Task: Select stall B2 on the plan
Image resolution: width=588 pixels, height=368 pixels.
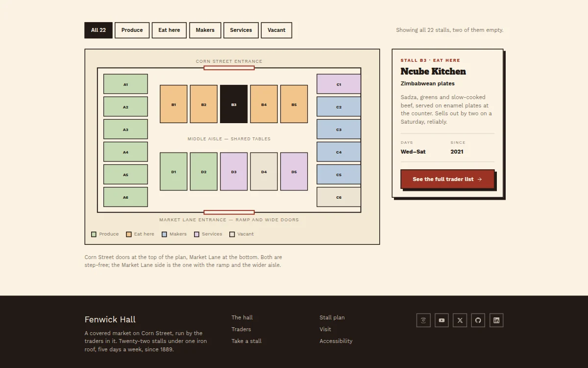Action: (204, 104)
